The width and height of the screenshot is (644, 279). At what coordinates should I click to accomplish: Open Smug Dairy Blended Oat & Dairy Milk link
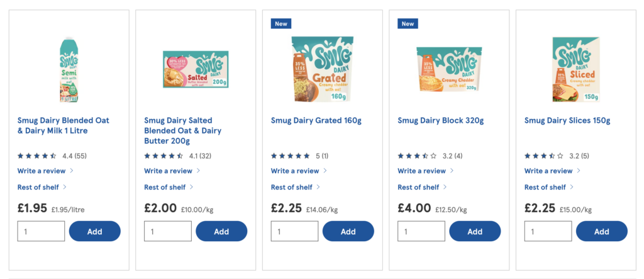click(68, 125)
